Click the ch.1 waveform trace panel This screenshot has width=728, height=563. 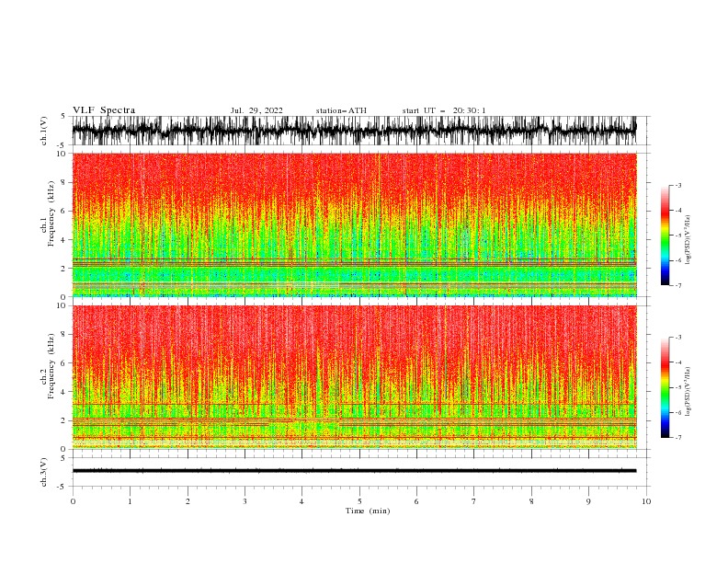[x=354, y=131]
